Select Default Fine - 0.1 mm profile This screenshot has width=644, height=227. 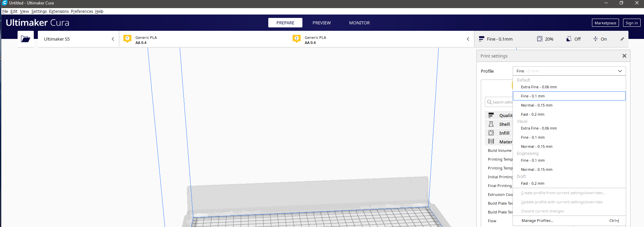[x=569, y=96]
